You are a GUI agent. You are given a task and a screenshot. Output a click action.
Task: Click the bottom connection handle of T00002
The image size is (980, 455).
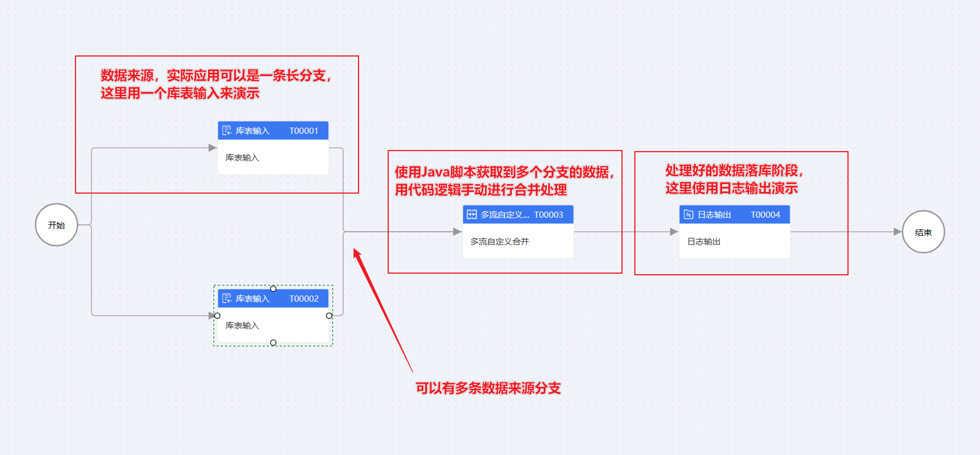tap(273, 343)
